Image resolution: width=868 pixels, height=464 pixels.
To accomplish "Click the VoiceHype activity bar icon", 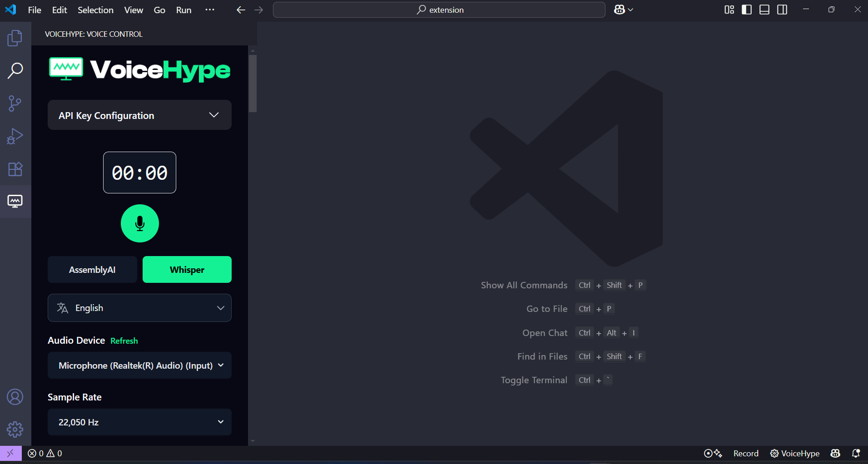I will point(15,201).
